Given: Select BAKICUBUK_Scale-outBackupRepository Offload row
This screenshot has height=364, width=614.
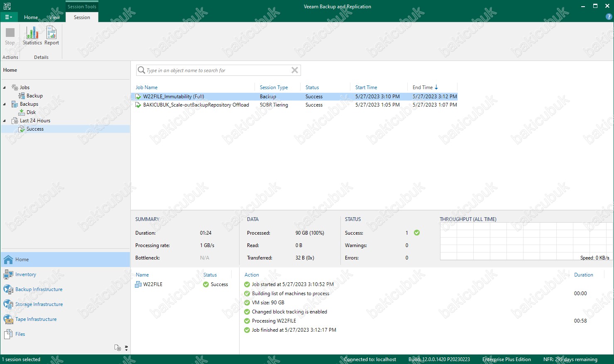Looking at the screenshot, I should (x=294, y=105).
